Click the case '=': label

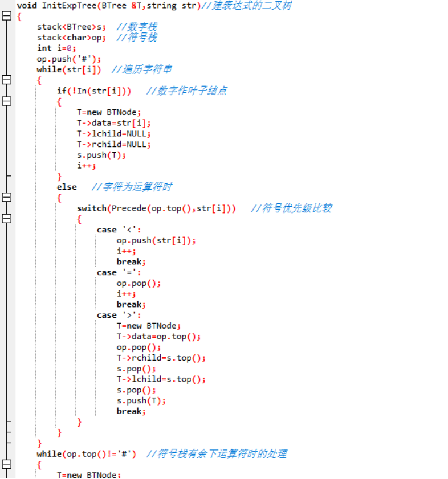[x=119, y=272]
